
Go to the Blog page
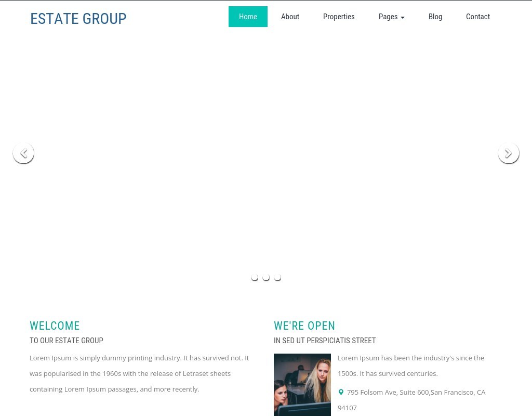point(435,17)
